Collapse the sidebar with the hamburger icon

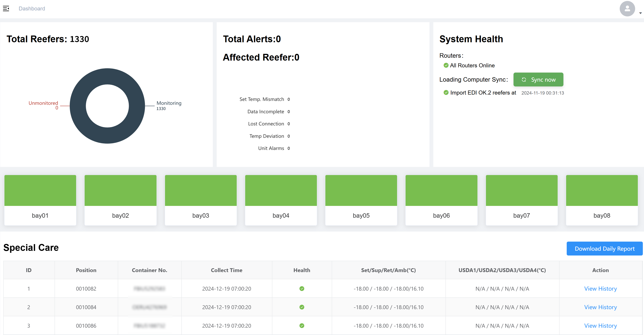[6, 8]
